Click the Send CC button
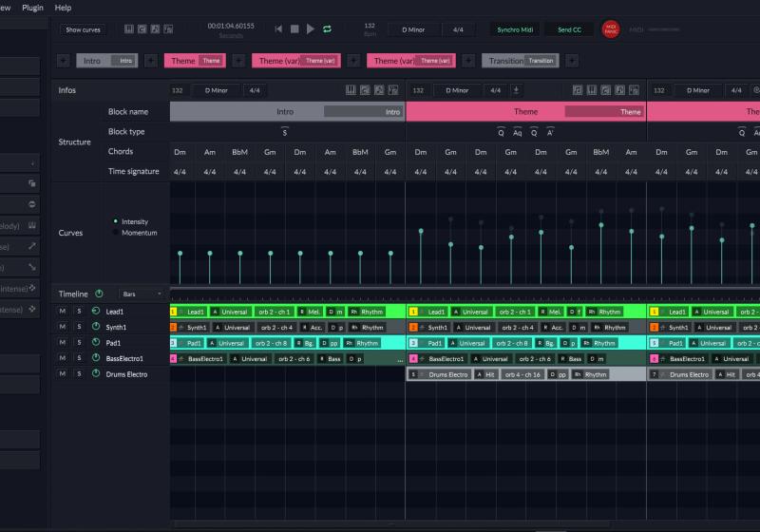 pyautogui.click(x=569, y=29)
